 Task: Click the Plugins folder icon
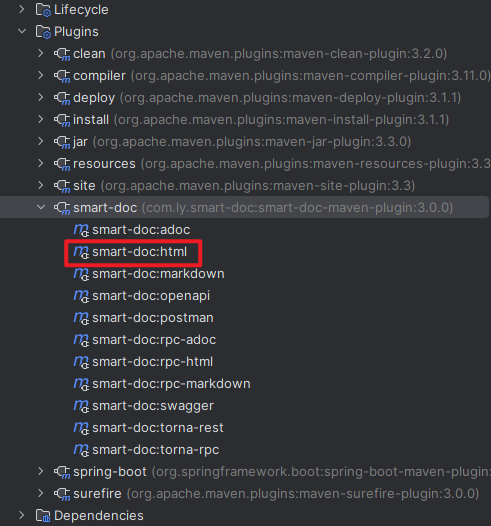(x=43, y=32)
